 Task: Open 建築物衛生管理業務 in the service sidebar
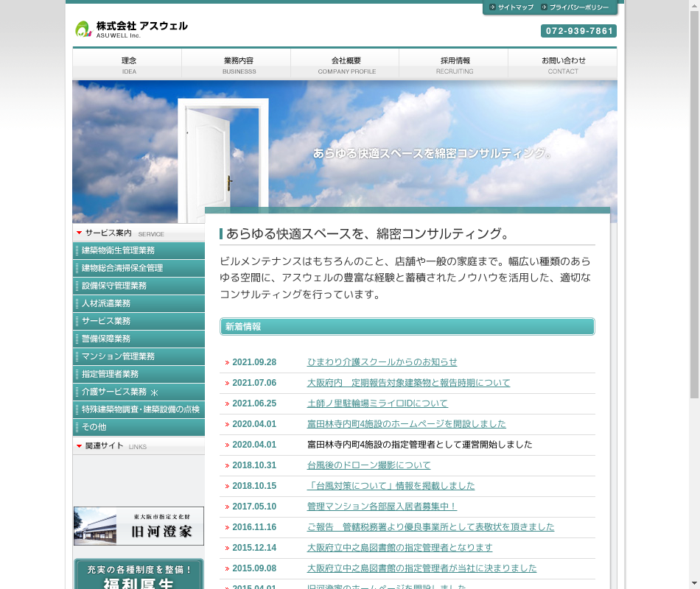pyautogui.click(x=139, y=250)
